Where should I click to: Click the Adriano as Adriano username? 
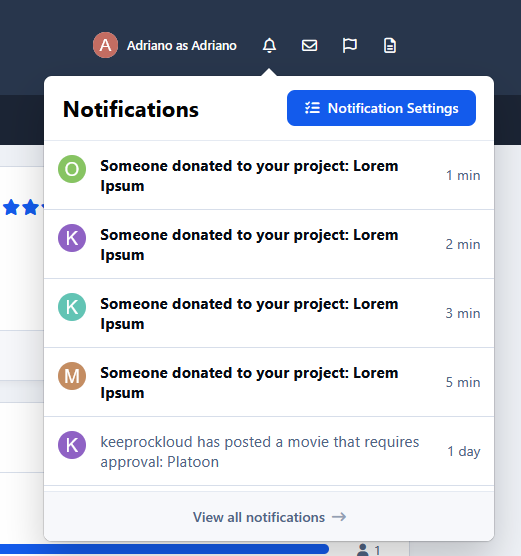(x=182, y=45)
